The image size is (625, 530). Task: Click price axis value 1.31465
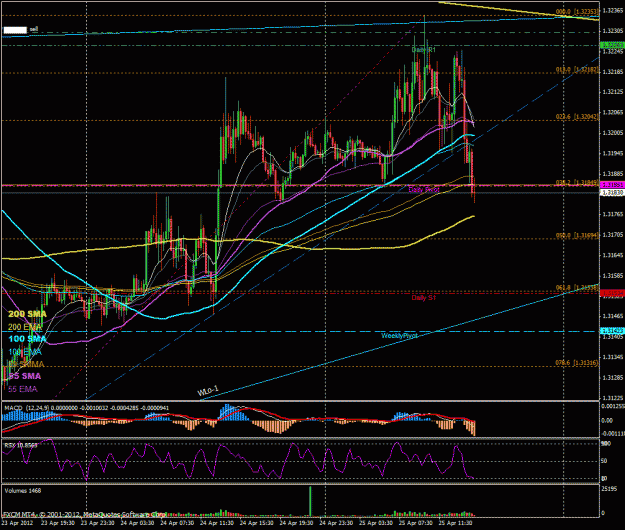613,316
